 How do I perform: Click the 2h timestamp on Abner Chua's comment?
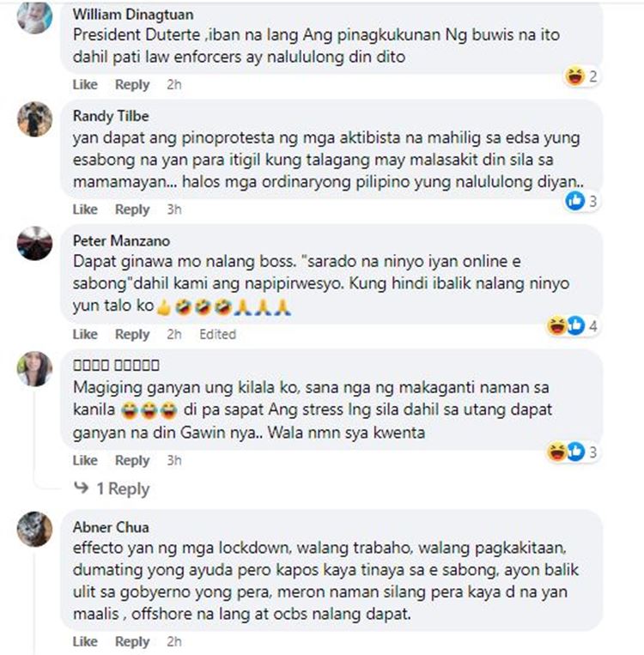(x=173, y=641)
